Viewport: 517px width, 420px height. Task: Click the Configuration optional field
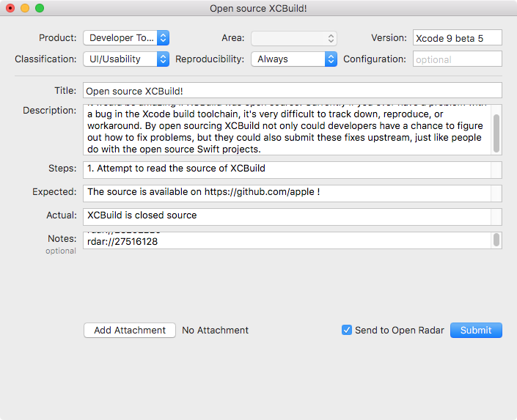458,59
